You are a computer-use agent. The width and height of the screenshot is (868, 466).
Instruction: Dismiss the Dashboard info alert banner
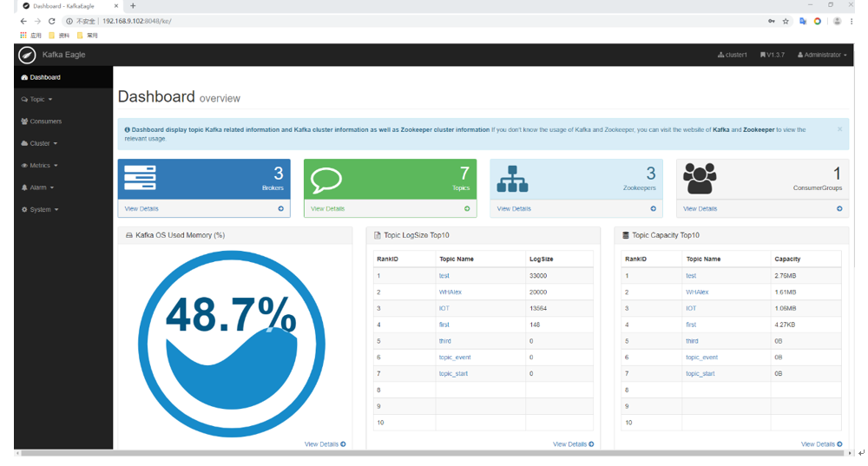coord(839,129)
